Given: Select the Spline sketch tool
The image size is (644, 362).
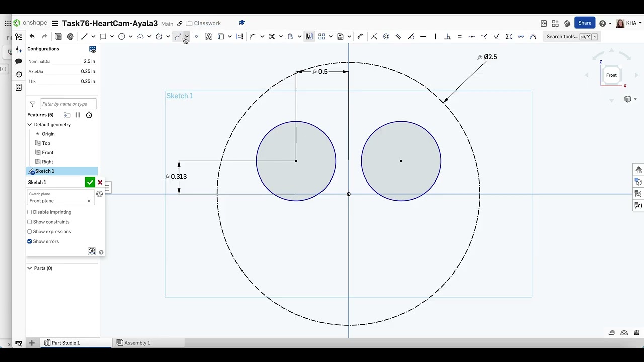Looking at the screenshot, I should (x=178, y=36).
